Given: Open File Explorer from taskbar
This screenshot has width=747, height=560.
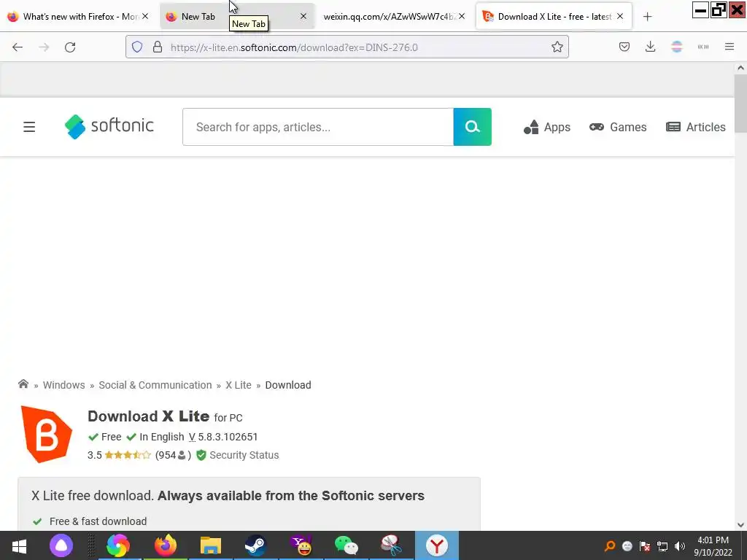Looking at the screenshot, I should tap(211, 545).
